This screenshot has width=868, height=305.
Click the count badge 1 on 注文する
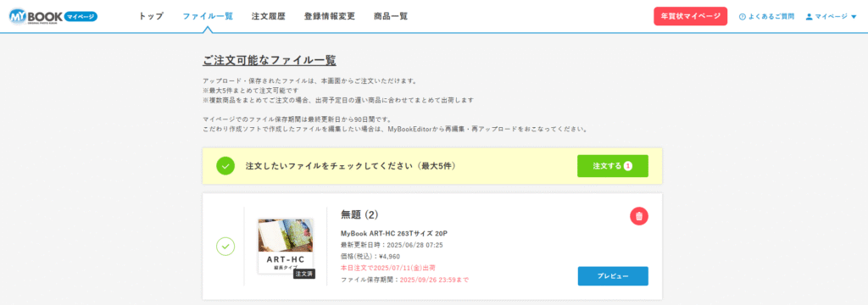628,166
